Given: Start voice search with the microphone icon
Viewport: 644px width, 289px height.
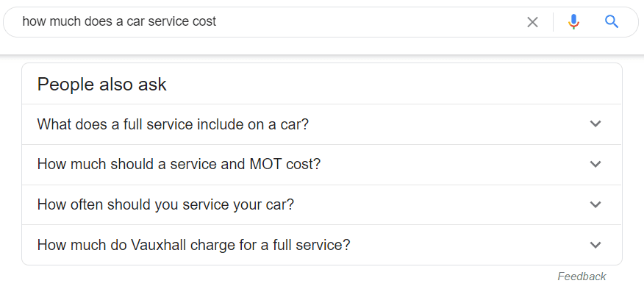Looking at the screenshot, I should (573, 22).
